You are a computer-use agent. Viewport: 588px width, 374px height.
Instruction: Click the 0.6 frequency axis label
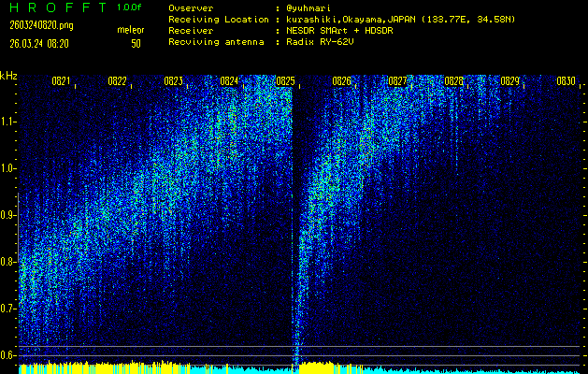pos(8,355)
